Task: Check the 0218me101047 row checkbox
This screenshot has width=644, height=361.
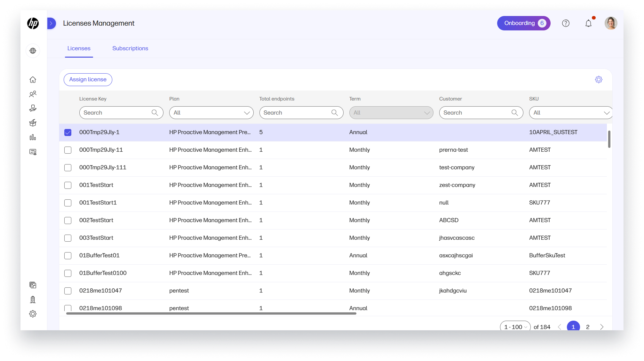Action: tap(68, 291)
